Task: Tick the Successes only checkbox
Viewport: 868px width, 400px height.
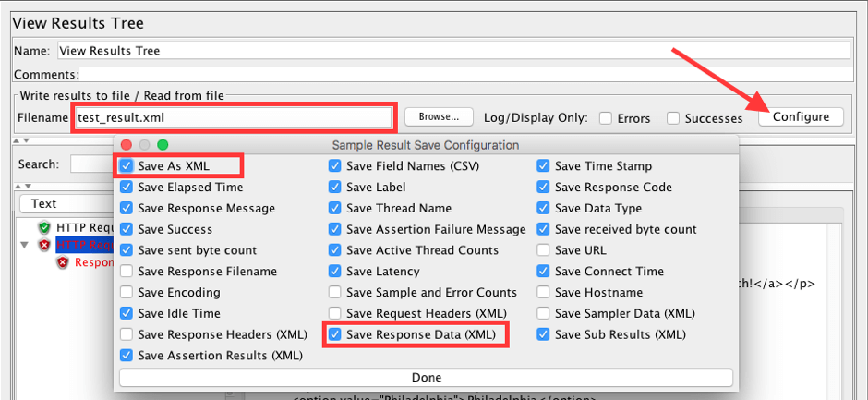Action: [674, 118]
